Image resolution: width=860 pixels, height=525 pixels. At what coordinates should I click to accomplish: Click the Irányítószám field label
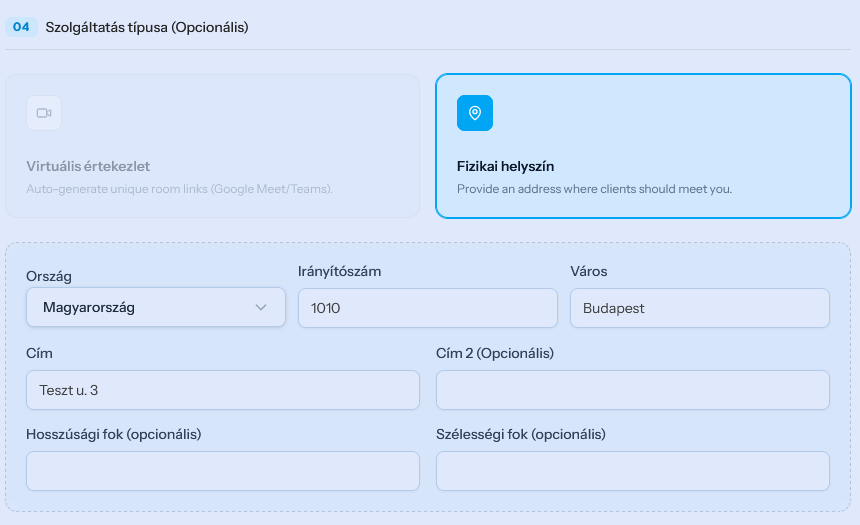(x=340, y=272)
